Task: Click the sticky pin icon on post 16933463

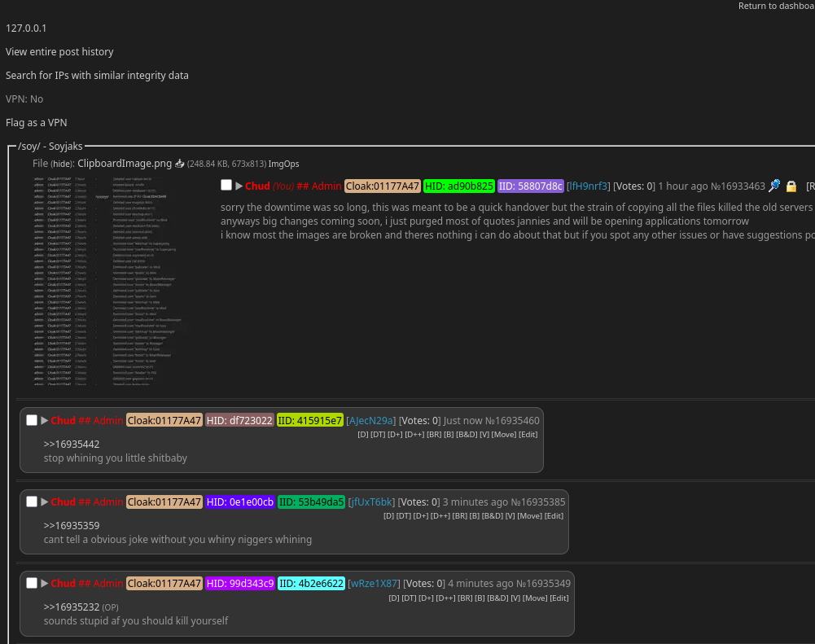Action: [774, 186]
